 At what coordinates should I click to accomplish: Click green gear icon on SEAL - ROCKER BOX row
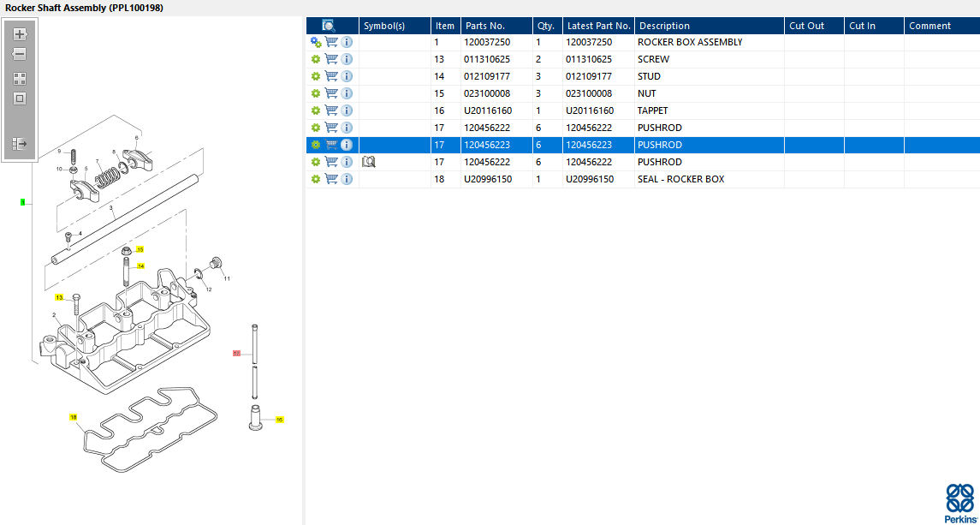click(316, 179)
